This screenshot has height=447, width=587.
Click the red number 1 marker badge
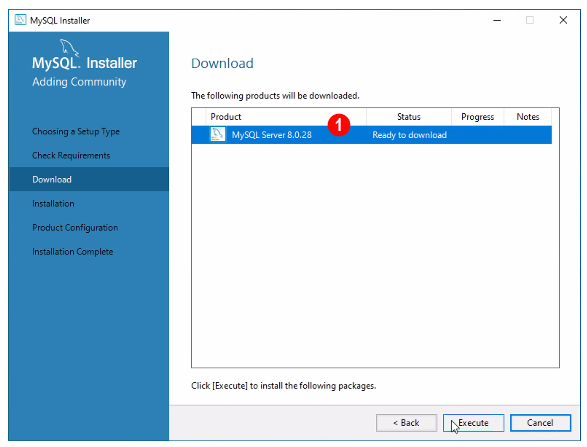pos(339,125)
